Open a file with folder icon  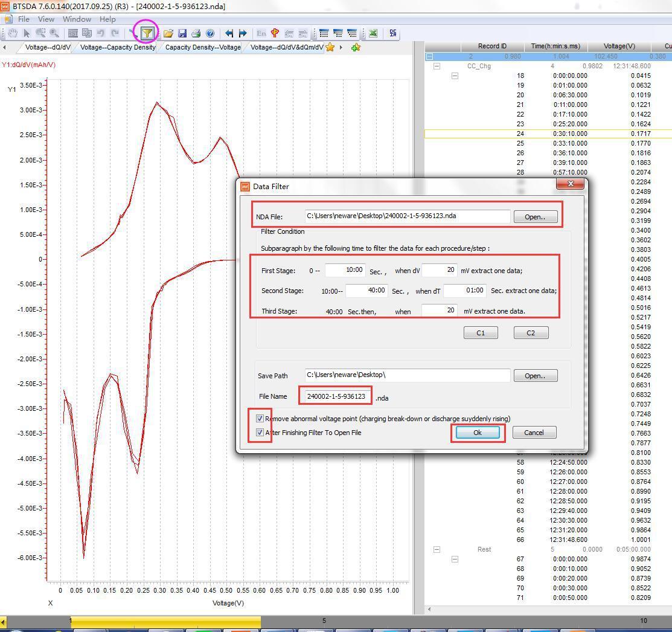coord(168,33)
